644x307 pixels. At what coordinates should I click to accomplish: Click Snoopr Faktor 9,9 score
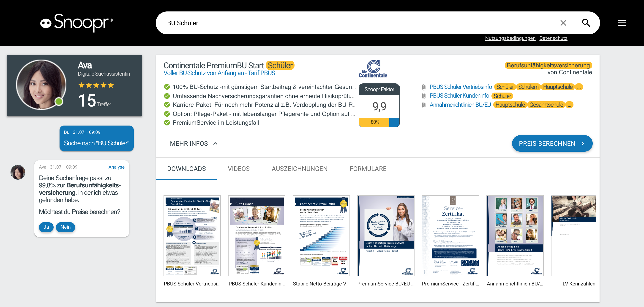point(379,107)
